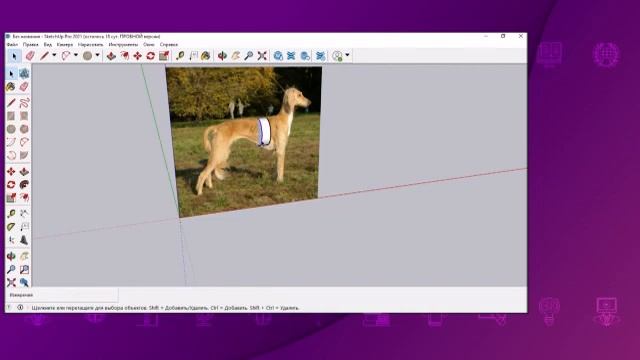Select the Rectangle tool

click(11, 116)
